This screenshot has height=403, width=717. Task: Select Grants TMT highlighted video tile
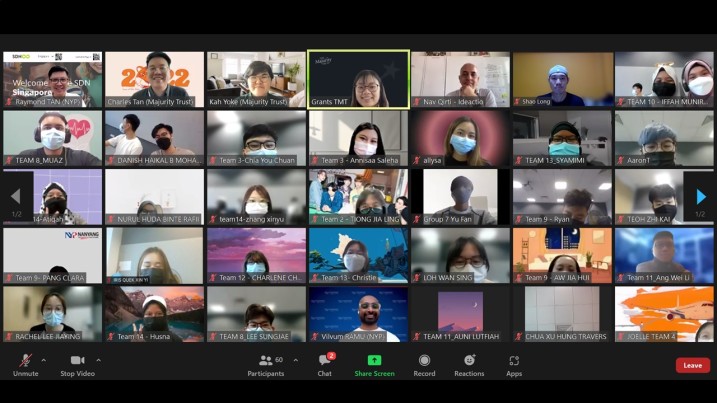(x=358, y=79)
